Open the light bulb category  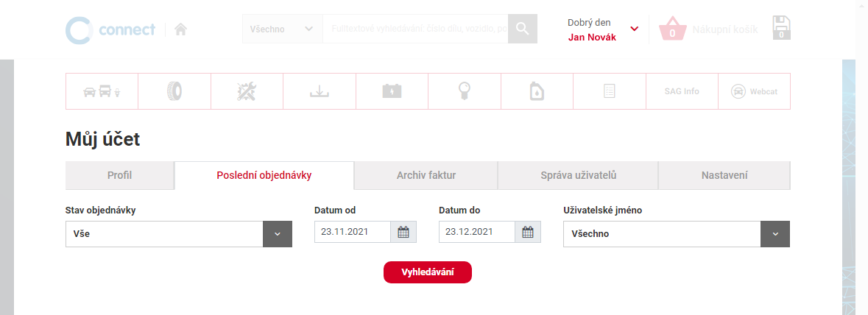click(464, 91)
